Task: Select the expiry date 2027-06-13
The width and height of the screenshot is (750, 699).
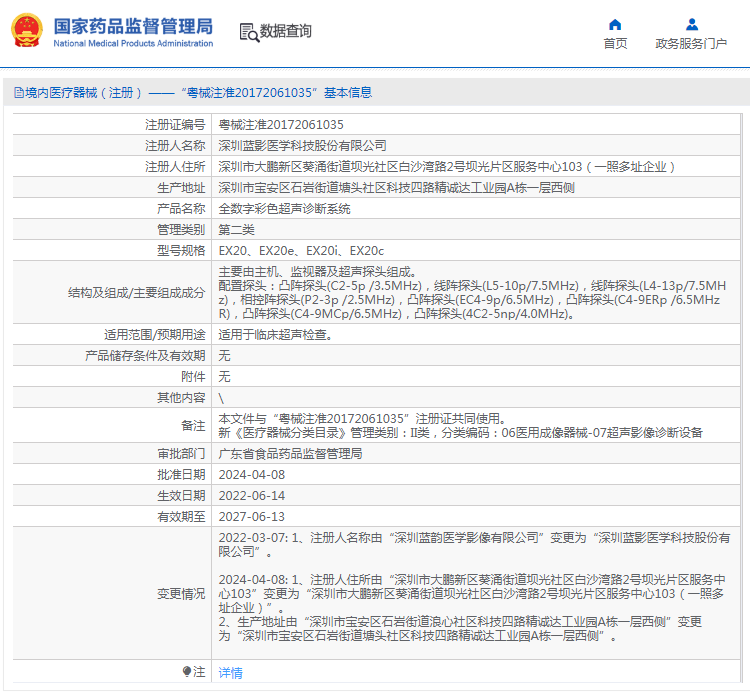Action: (x=252, y=517)
